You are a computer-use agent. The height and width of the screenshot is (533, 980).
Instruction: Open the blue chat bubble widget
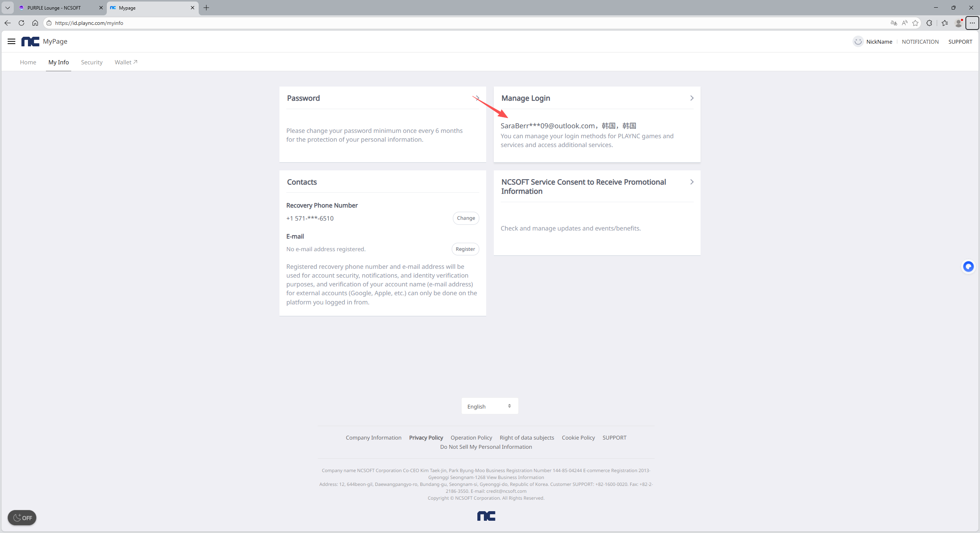[x=968, y=266]
